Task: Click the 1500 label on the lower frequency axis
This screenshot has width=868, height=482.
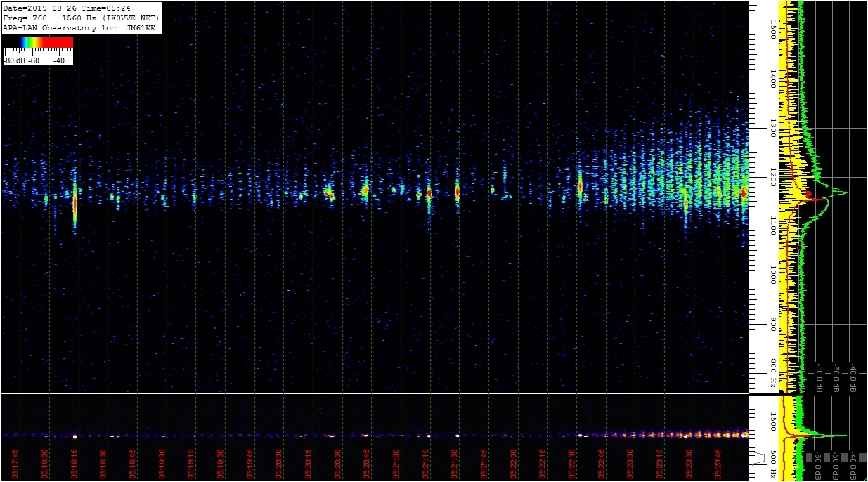Action: 772,420
